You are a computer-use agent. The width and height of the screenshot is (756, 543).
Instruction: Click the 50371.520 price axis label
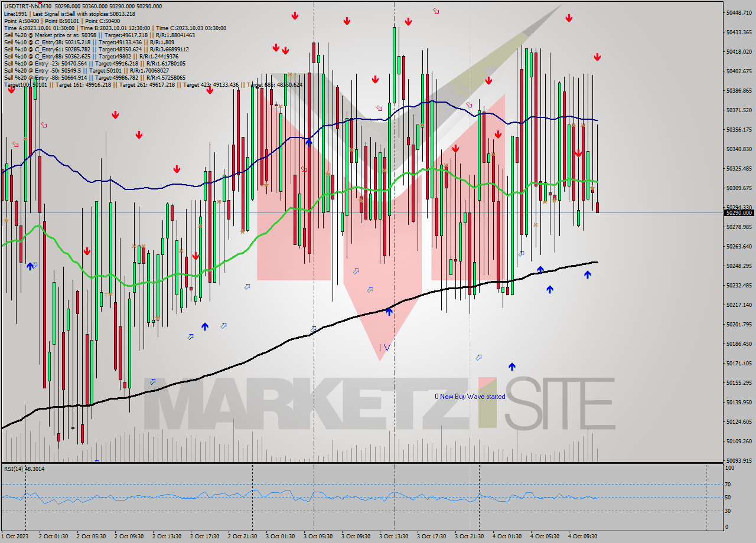click(739, 110)
